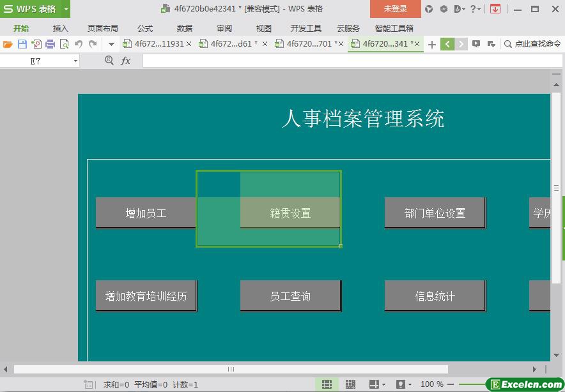Open the 数据 ribbon tab
565x392 pixels.
tap(185, 29)
